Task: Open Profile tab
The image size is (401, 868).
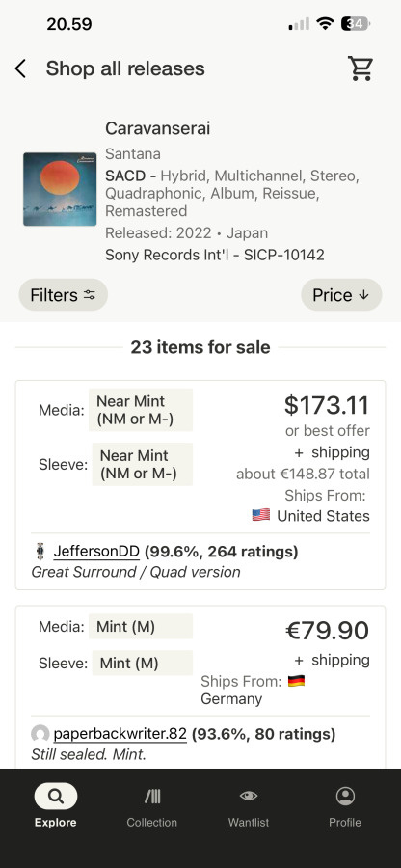Action: tap(344, 805)
